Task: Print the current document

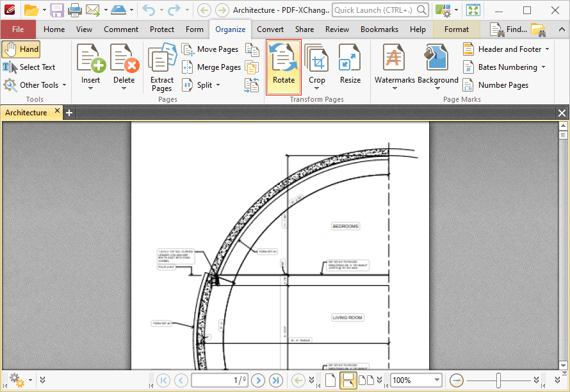Action: [74, 10]
